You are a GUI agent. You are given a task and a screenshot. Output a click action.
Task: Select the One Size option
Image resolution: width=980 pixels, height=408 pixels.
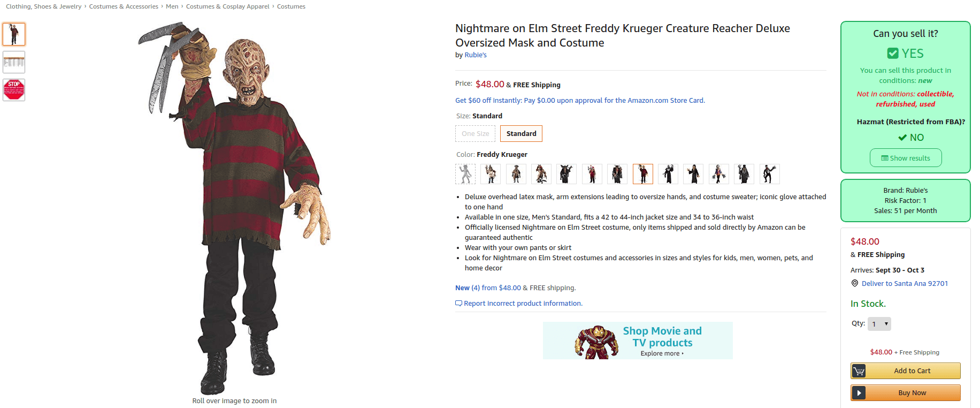474,133
